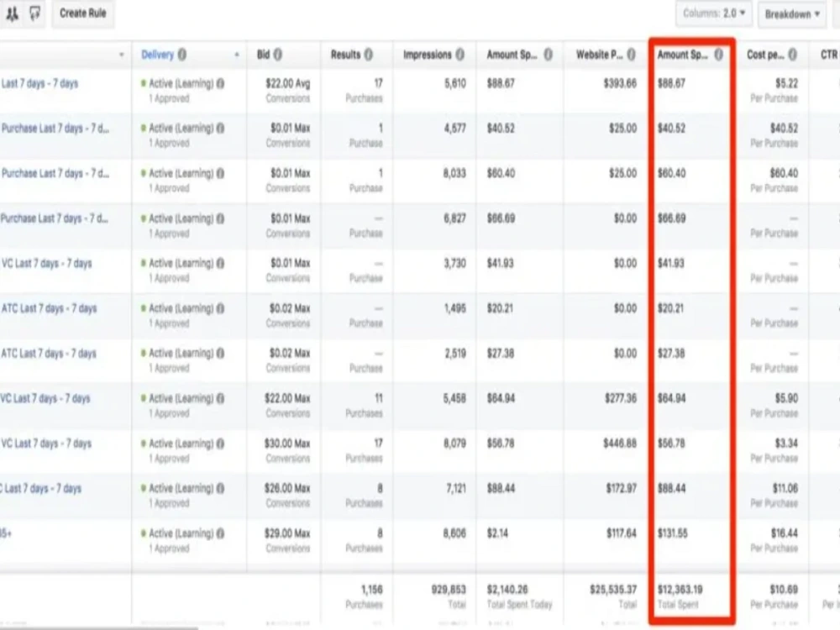The height and width of the screenshot is (630, 840).
Task: Open the Breakdown dropdown
Action: tap(792, 14)
